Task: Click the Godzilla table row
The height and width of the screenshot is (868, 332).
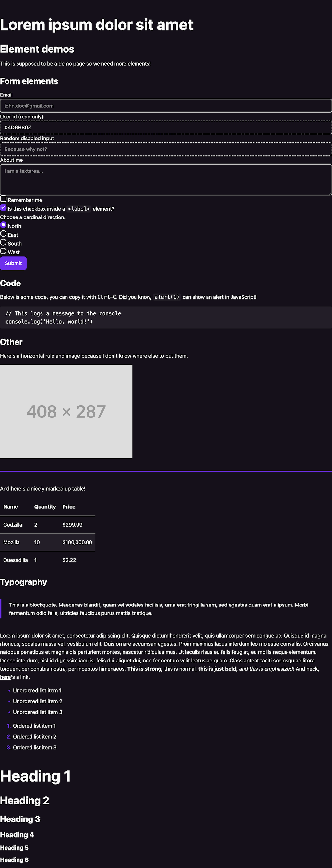Action: click(x=48, y=525)
